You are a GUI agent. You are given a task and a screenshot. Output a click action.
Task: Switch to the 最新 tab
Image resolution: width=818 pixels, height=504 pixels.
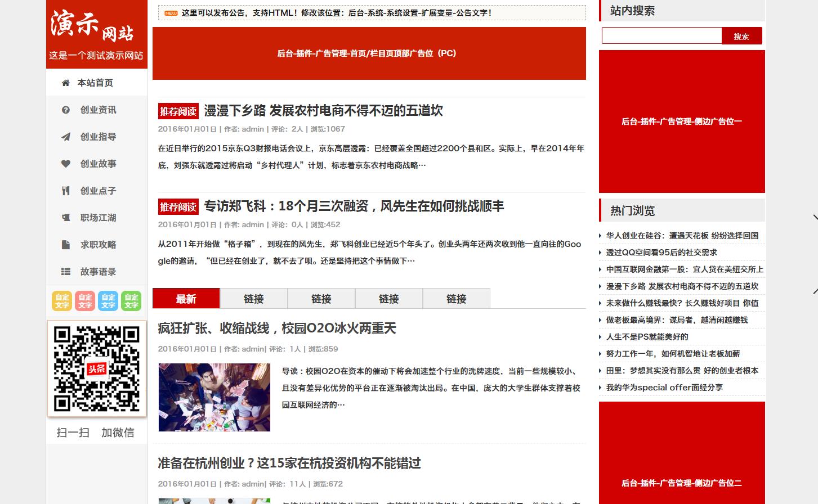pos(186,299)
